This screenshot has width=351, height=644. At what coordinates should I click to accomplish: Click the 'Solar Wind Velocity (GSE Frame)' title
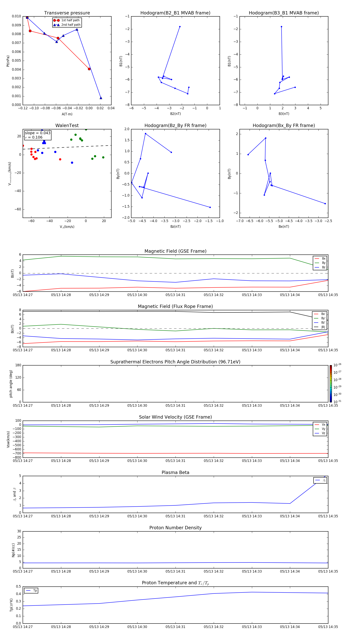coord(175,417)
